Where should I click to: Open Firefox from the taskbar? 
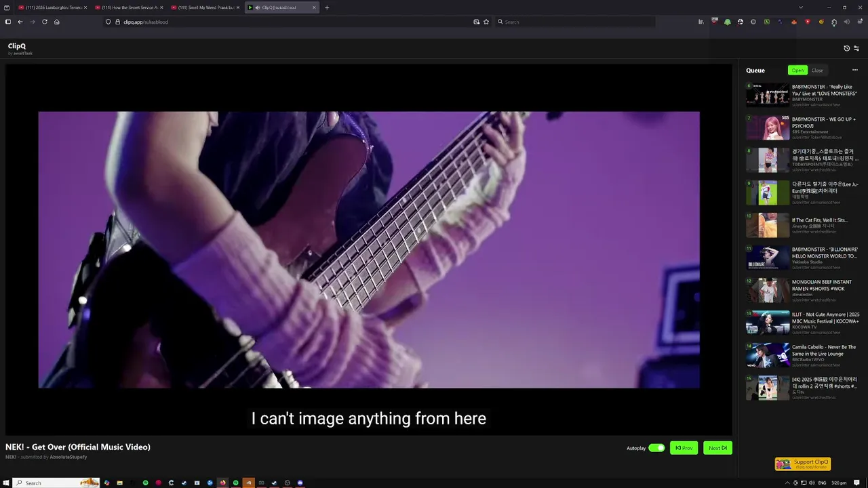(x=222, y=483)
